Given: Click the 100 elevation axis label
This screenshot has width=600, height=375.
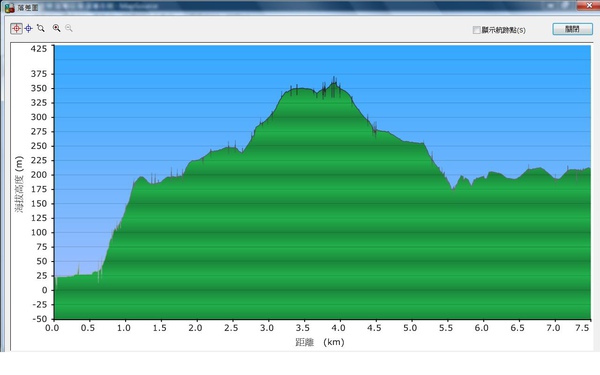Looking at the screenshot, I should point(39,233).
